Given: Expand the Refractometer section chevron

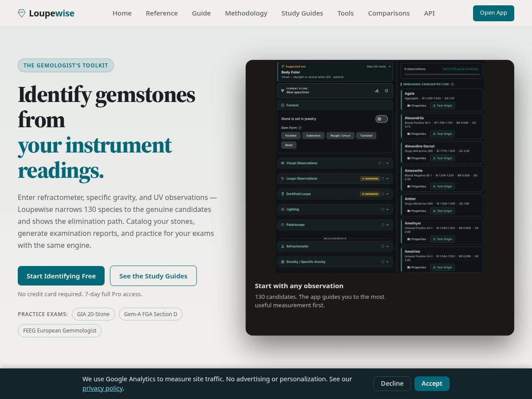Looking at the screenshot, I should [x=387, y=246].
